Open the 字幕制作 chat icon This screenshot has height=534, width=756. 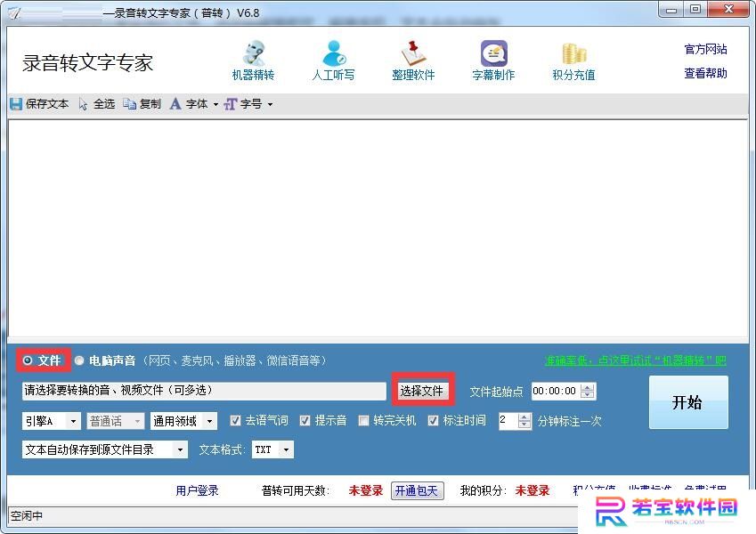point(493,53)
